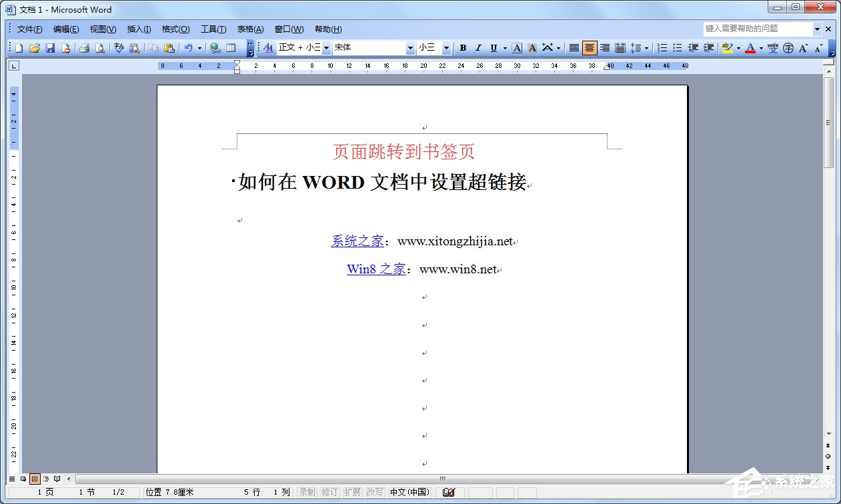The height and width of the screenshot is (504, 841).
Task: Select the Insert Hyperlink tool
Action: pos(214,47)
